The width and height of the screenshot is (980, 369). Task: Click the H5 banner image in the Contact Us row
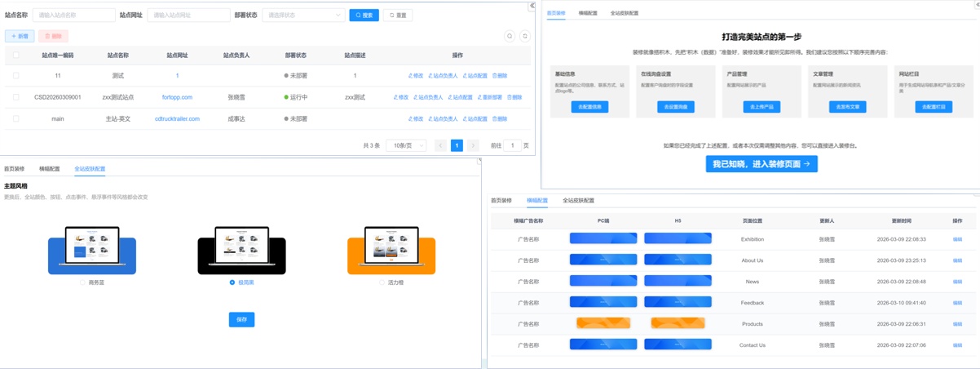[678, 345]
